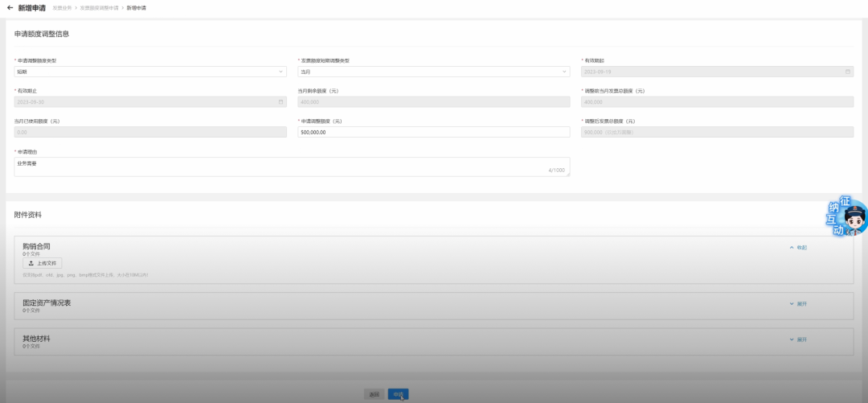Viewport: 868px width, 403px height.
Task: Open the 申请调整额度类型 dropdown showing 短期
Action: [150, 72]
